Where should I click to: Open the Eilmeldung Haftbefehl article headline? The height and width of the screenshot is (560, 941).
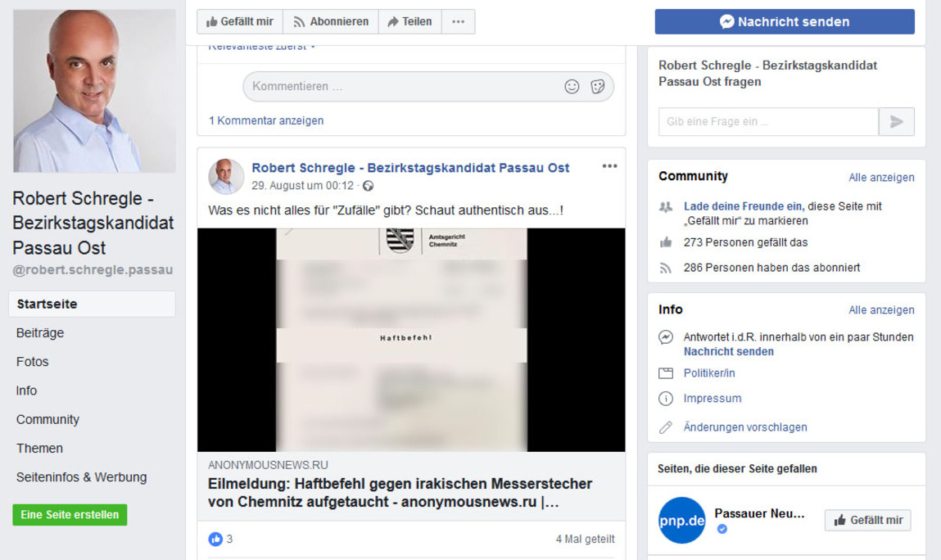click(x=400, y=493)
